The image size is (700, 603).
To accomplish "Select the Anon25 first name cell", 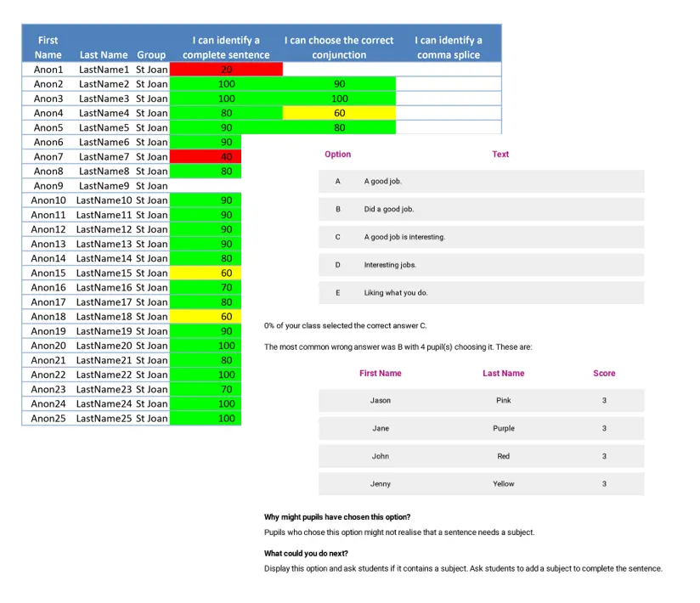I will coord(48,418).
